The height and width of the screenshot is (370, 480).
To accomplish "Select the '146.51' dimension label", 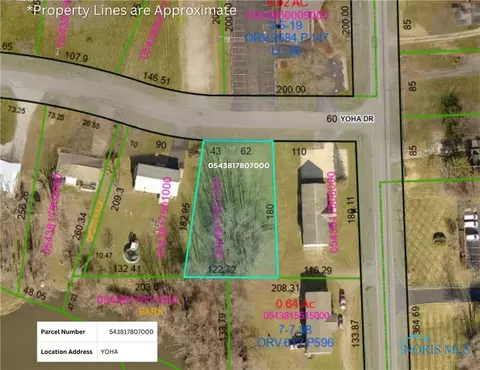I will click(157, 79).
